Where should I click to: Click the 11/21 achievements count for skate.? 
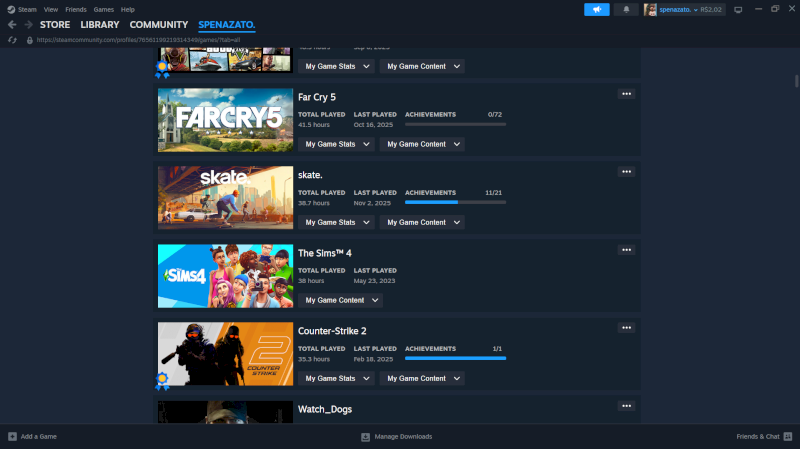[x=493, y=192]
